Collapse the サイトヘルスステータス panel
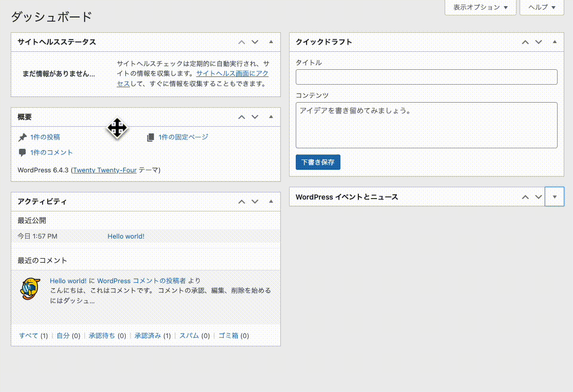Viewport: 573px width, 392px height. 271,42
